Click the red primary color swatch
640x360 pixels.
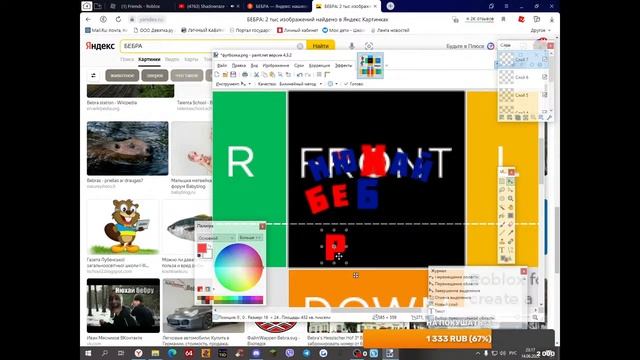coord(202,248)
